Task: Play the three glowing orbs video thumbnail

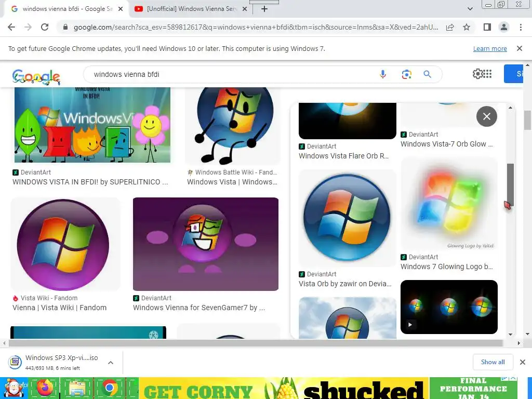Action: coord(449,307)
